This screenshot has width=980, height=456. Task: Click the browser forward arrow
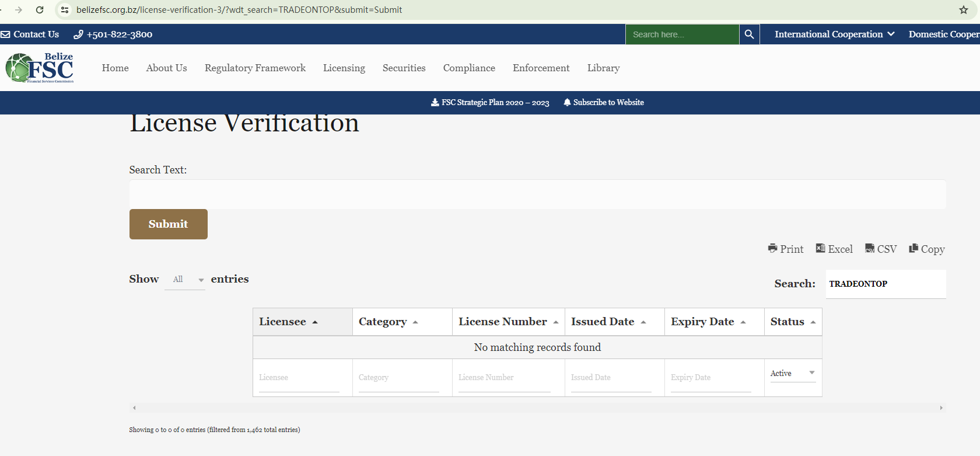pos(19,10)
